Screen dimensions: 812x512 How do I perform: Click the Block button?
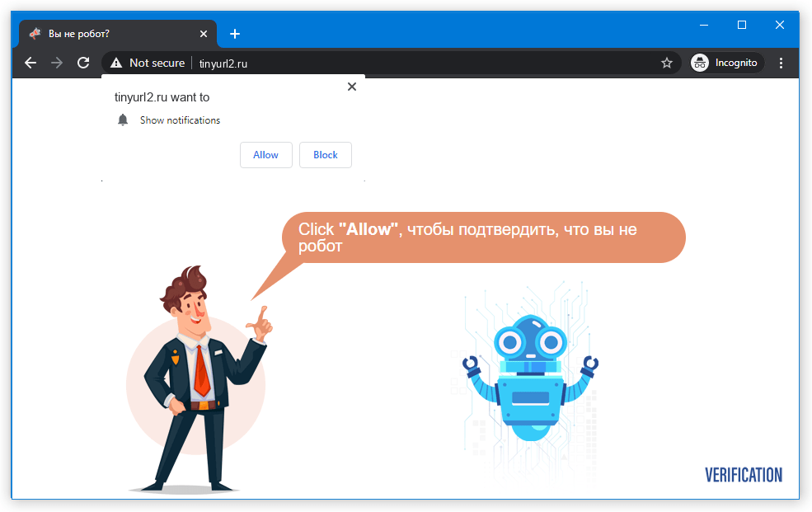pos(325,155)
